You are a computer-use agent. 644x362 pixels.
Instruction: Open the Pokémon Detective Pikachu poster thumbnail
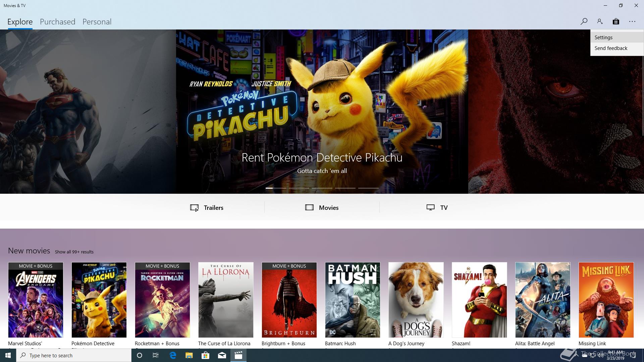coord(99,300)
